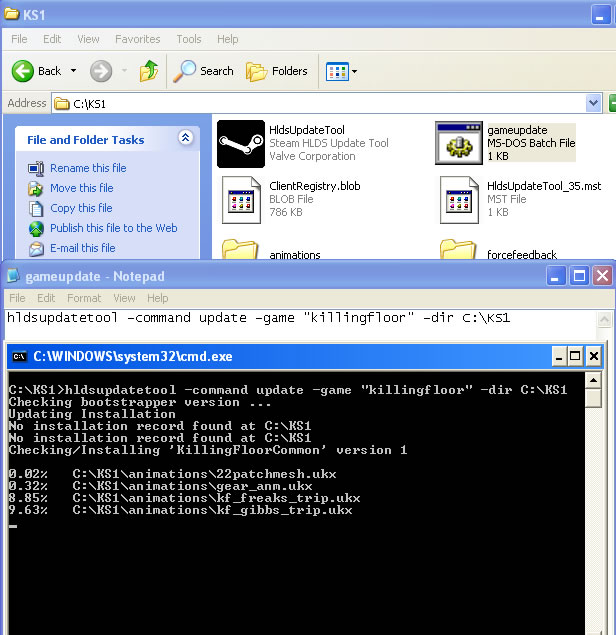Click the Move this file icon
Screen dimensions: 616x635
tap(36, 189)
